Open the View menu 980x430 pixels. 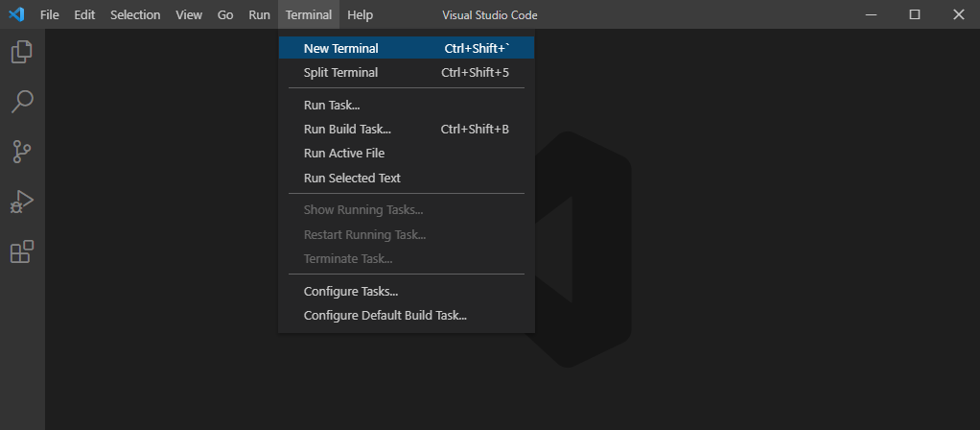[x=189, y=14]
